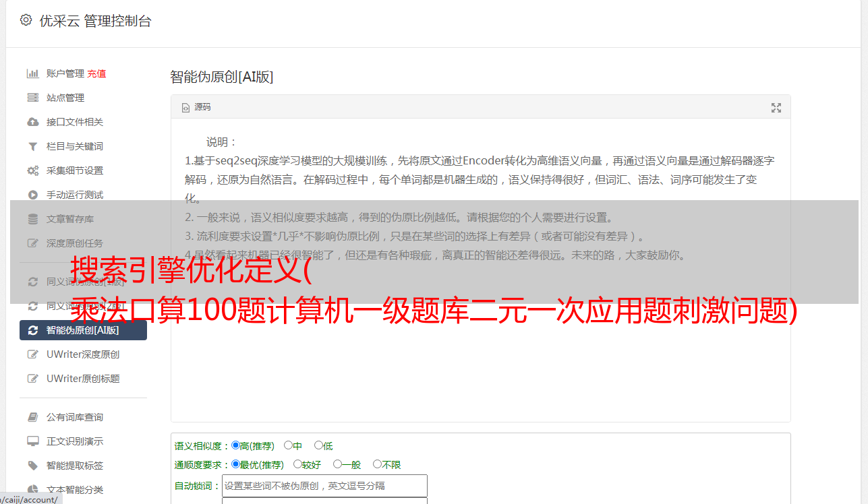Open 采集细节设置 via its gears icon
This screenshot has height=504, width=868.
pyautogui.click(x=32, y=170)
